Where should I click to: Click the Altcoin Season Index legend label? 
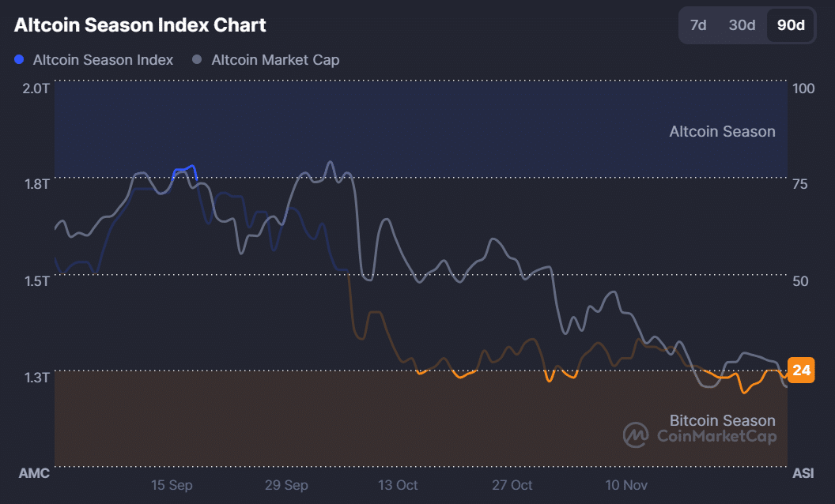(x=103, y=60)
